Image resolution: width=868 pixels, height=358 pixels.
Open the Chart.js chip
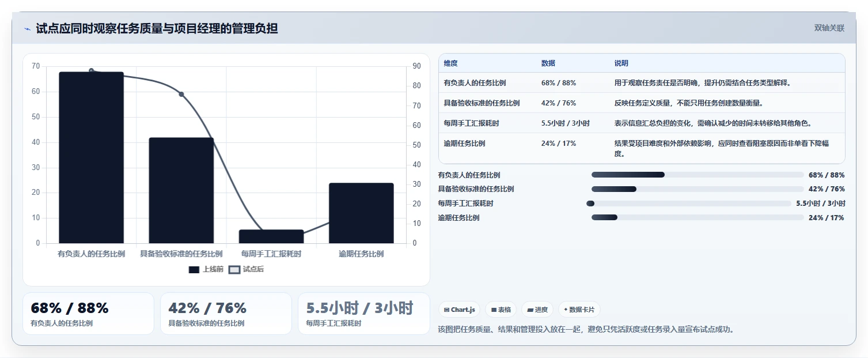click(459, 310)
